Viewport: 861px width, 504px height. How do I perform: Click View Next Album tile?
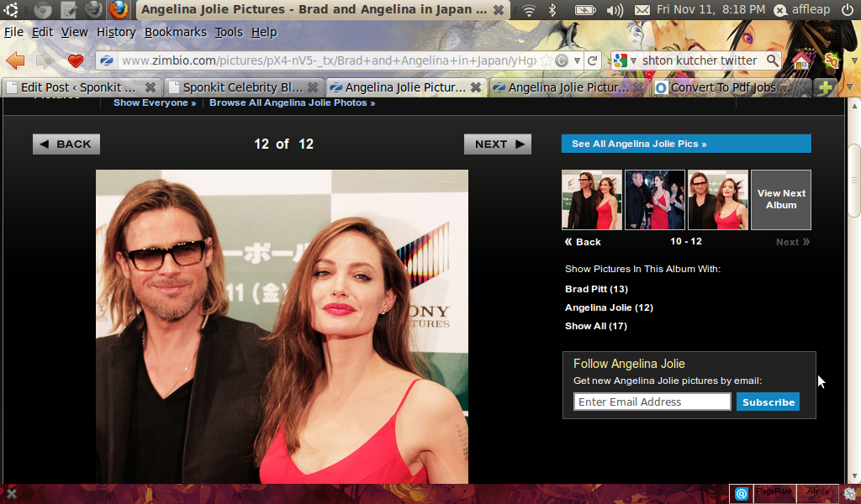point(781,199)
